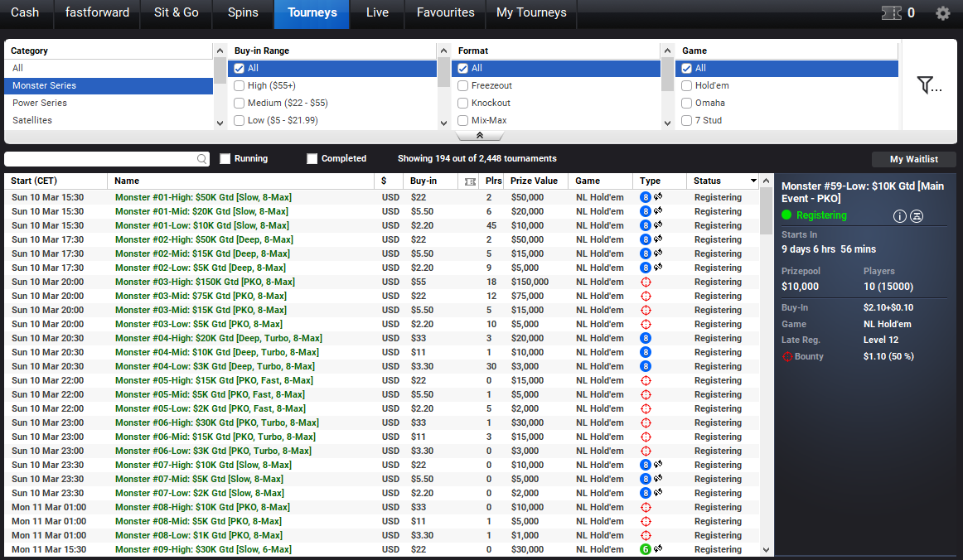Screen dimensions: 963x560
Task: Click the ticket column header icon
Action: (x=470, y=181)
